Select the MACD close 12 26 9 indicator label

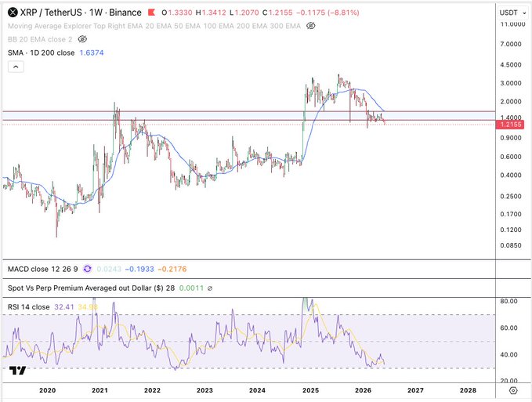pyautogui.click(x=43, y=270)
